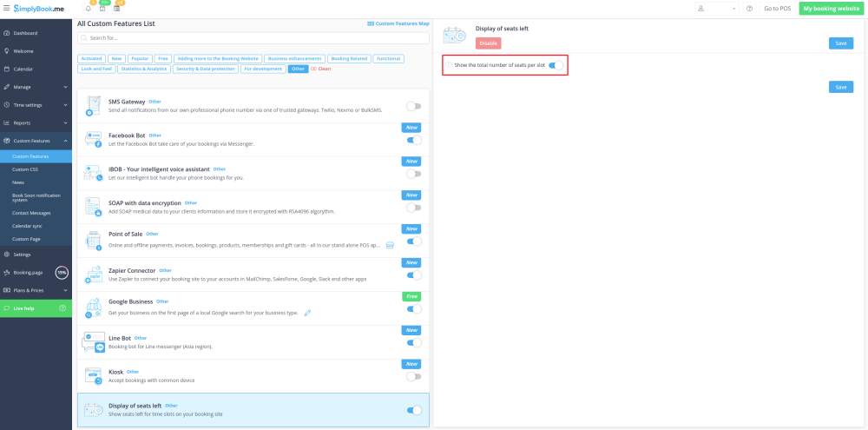Image resolution: width=868 pixels, height=430 pixels.
Task: Click the Zapier Connector feature icon
Action: [x=93, y=275]
